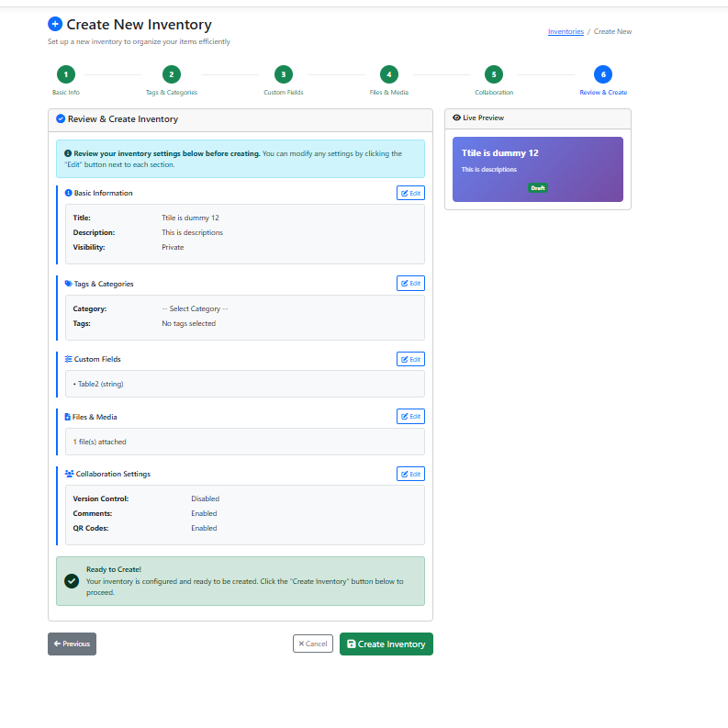Jump to step 2 Tags & Categories
Screen dimensions: 728x728
pyautogui.click(x=172, y=75)
